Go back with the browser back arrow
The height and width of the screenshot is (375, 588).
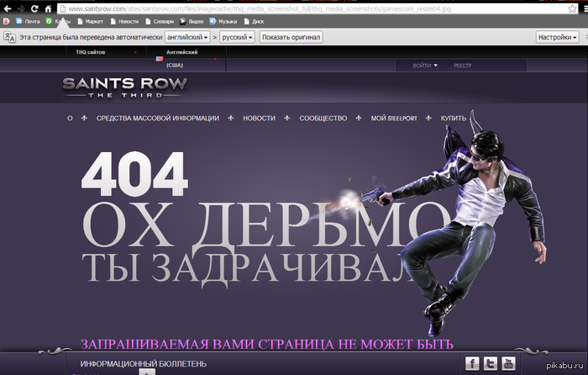pyautogui.click(x=7, y=8)
